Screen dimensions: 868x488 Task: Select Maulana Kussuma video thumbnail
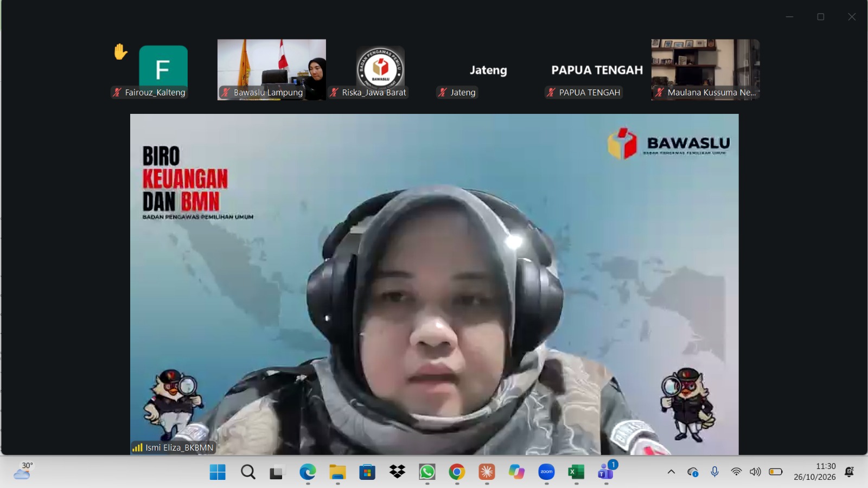click(x=706, y=69)
